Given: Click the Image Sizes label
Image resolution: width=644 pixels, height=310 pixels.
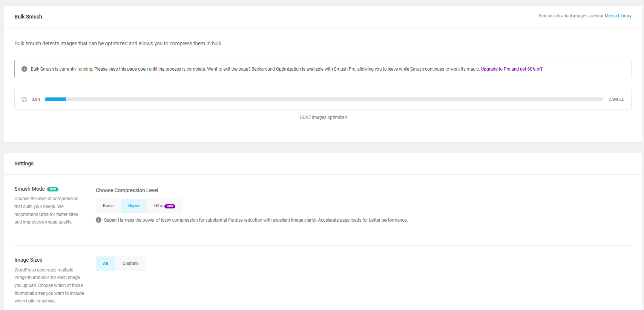Looking at the screenshot, I should pyautogui.click(x=28, y=260).
